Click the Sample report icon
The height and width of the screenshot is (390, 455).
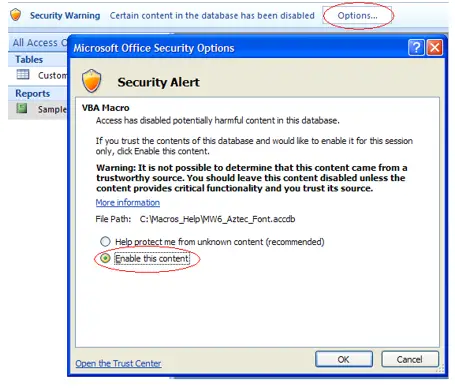[22, 108]
